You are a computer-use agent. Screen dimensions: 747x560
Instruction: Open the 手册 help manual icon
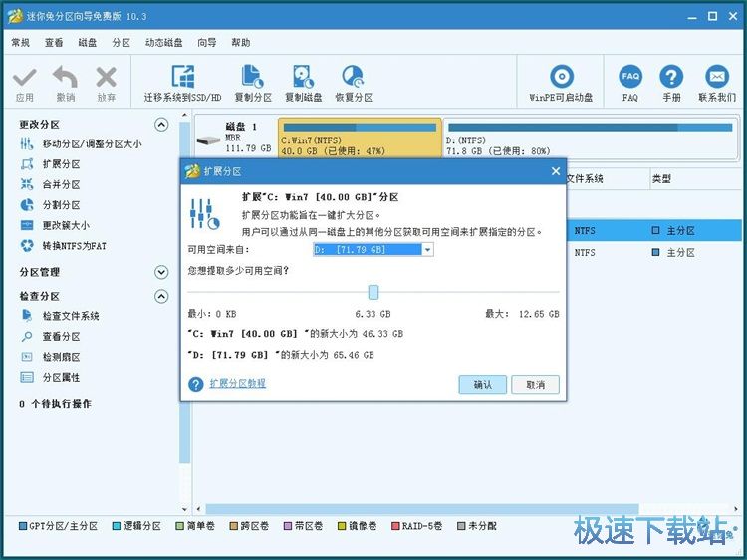(672, 78)
